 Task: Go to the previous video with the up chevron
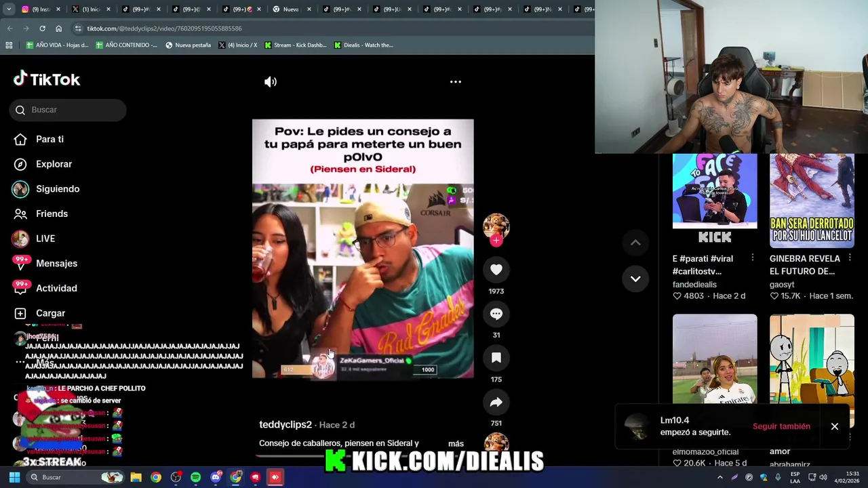pos(635,243)
